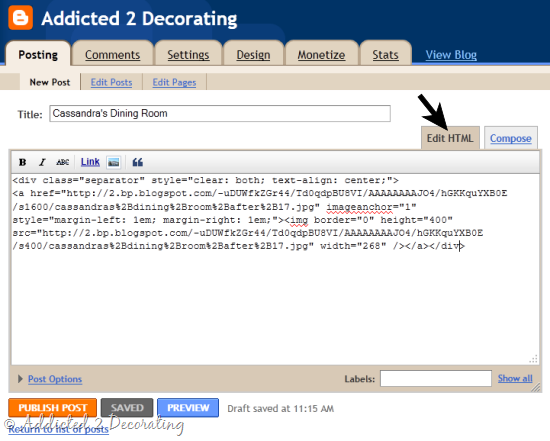Click the 'Addicted 2 Decorating' blog title
This screenshot has height=441, width=550.
pos(139,18)
